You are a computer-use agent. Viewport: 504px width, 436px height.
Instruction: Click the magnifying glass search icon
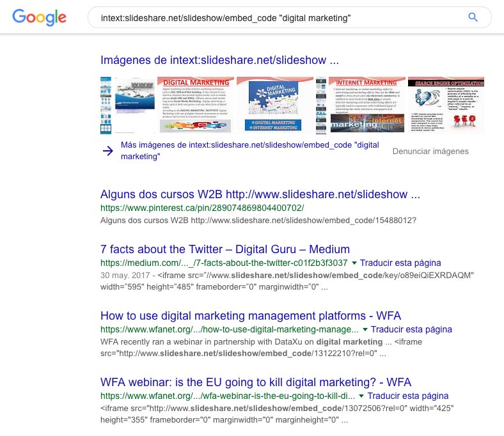tap(473, 17)
